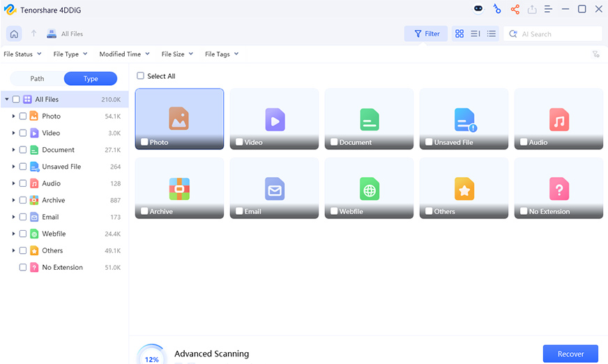The image size is (608, 364).
Task: Expand the Others tree node
Action: [13, 250]
